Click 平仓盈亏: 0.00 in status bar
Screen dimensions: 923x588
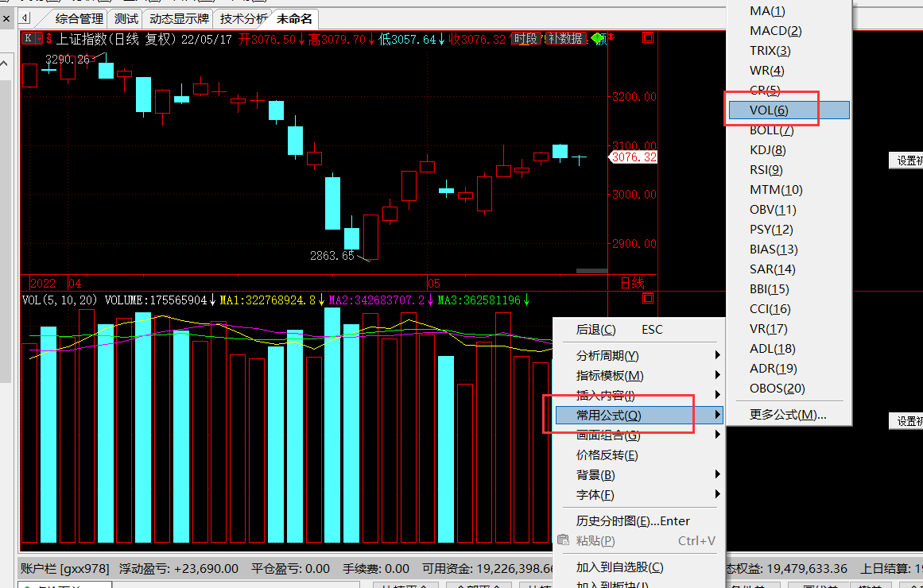pyautogui.click(x=290, y=569)
